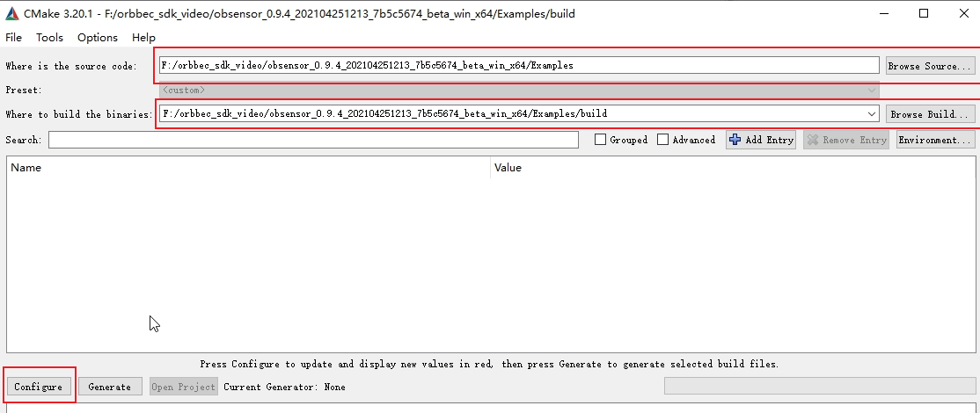Click the Environment button
This screenshot has width=980, height=413.
[936, 140]
